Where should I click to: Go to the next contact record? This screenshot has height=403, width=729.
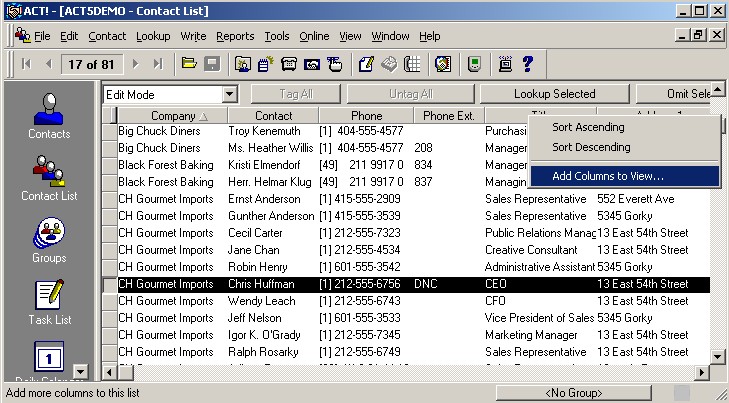135,64
